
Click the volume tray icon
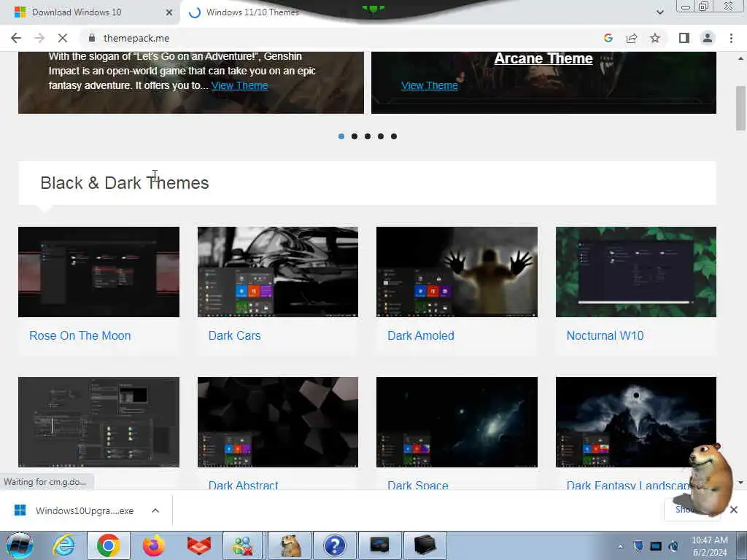click(x=673, y=546)
